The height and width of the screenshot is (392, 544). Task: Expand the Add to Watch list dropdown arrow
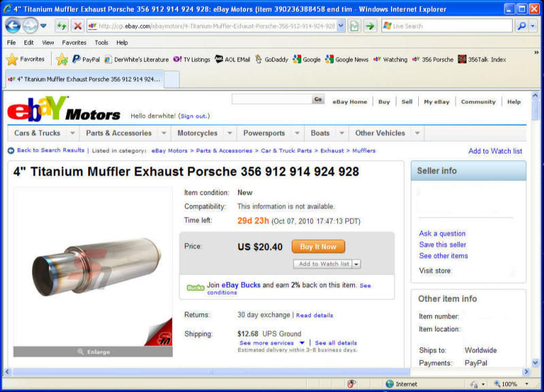[x=356, y=264]
